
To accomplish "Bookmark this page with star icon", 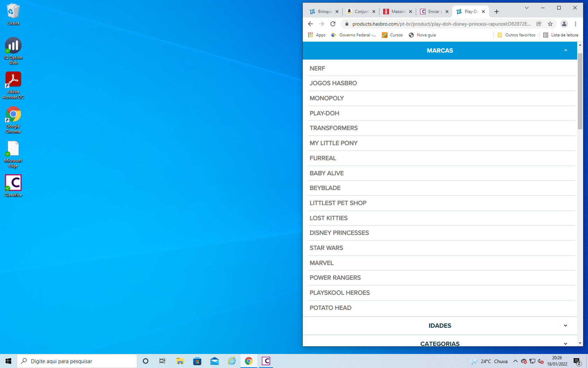I will [550, 24].
